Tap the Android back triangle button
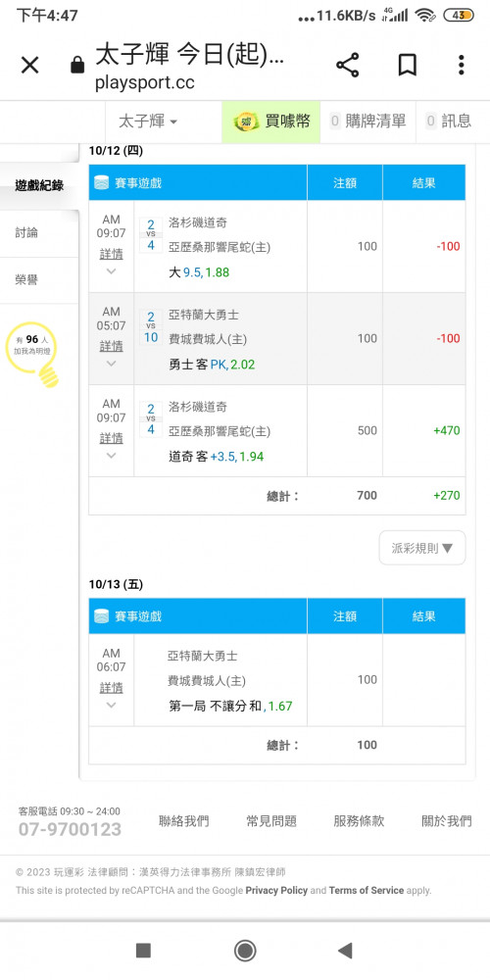Viewport: 490px width, 980px height. (344, 951)
